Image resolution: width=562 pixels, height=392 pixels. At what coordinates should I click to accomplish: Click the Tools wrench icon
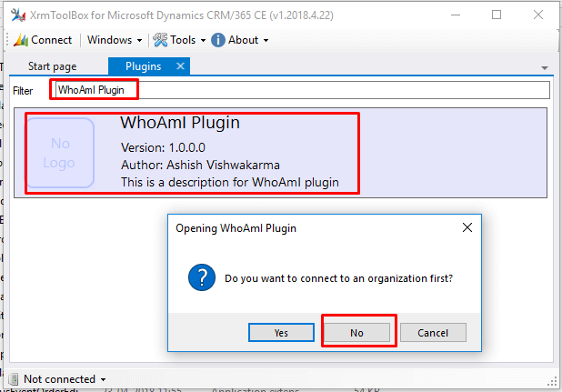pos(160,40)
